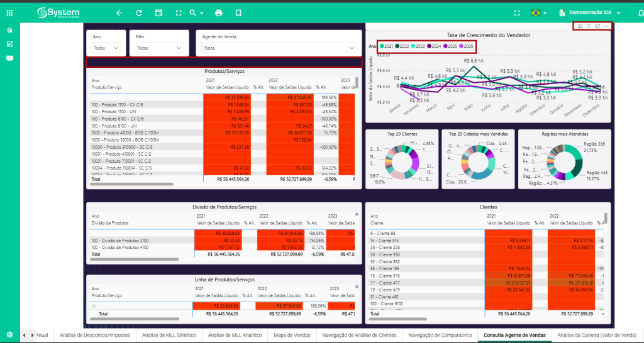Refresh the report with the reload icon
Viewport: 644px width, 343px height.
[138, 13]
